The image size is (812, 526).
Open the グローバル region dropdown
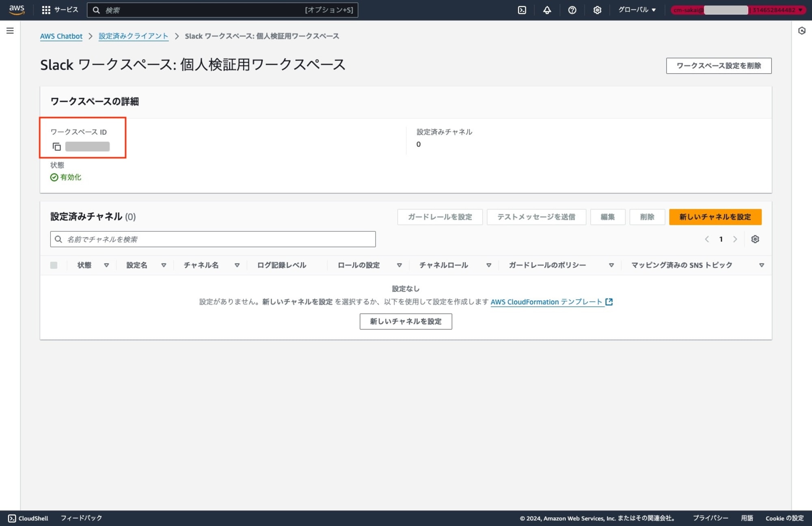coord(637,10)
